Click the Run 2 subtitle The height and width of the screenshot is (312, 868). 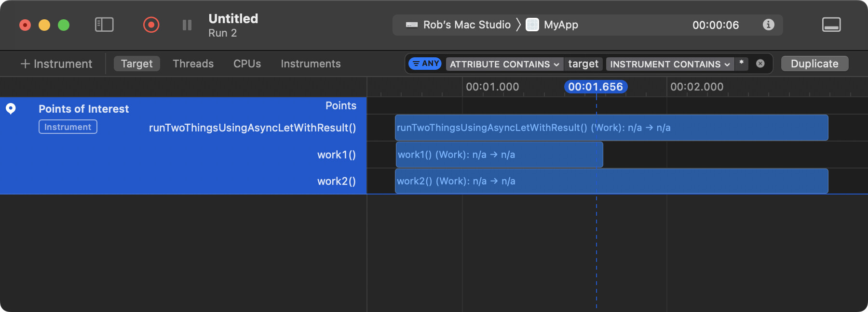223,33
